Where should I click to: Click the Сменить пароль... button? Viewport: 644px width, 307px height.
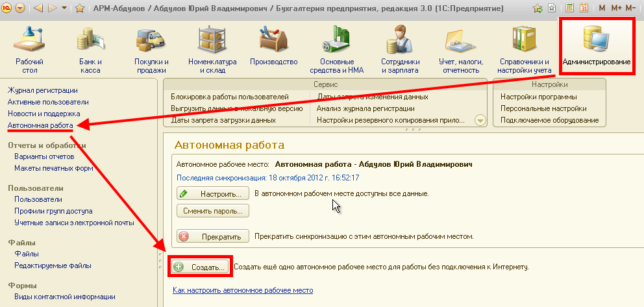click(213, 211)
